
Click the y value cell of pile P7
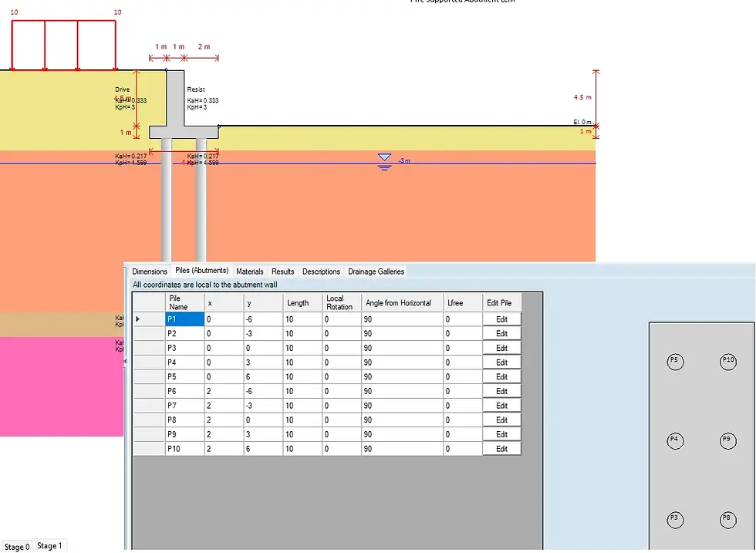263,406
